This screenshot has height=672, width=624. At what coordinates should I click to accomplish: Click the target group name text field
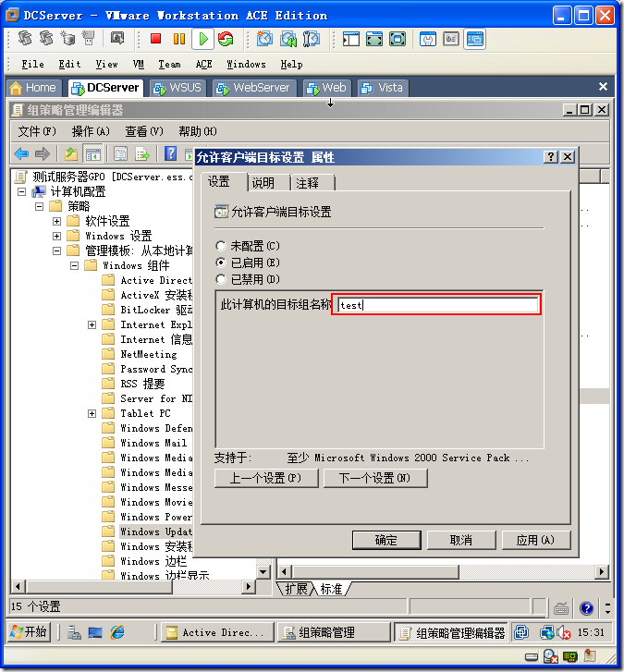(x=437, y=305)
